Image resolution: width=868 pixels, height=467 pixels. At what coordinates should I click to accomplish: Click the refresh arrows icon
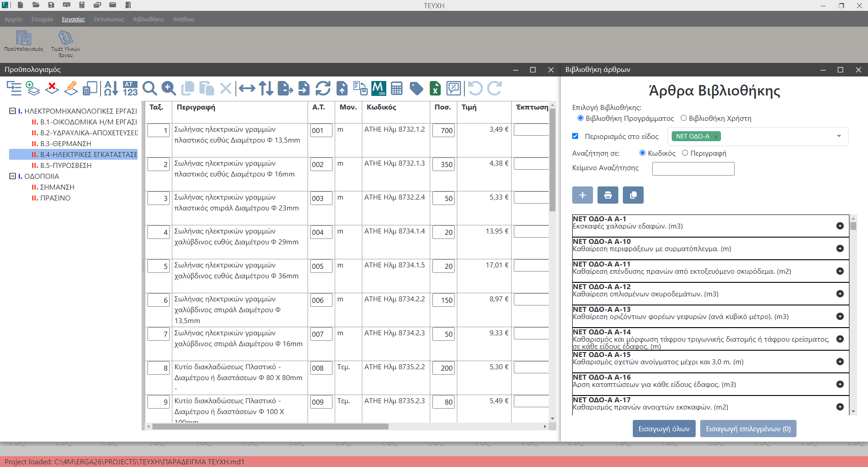point(323,88)
